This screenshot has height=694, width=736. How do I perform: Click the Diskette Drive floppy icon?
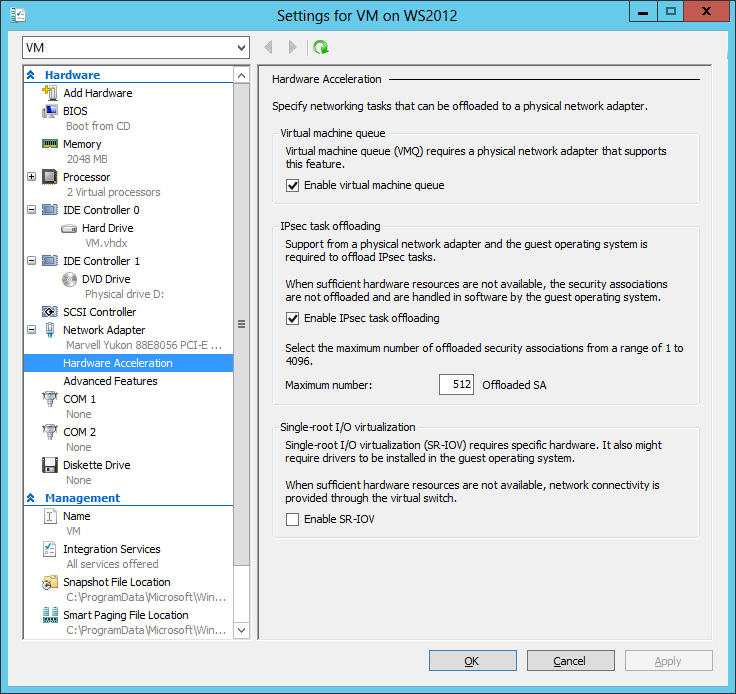tap(50, 465)
